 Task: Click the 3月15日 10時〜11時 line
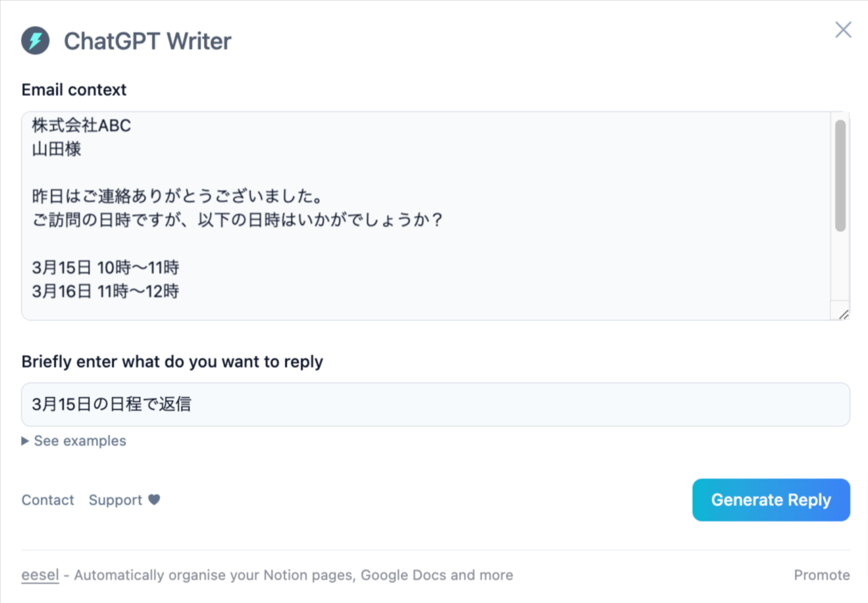[105, 268]
